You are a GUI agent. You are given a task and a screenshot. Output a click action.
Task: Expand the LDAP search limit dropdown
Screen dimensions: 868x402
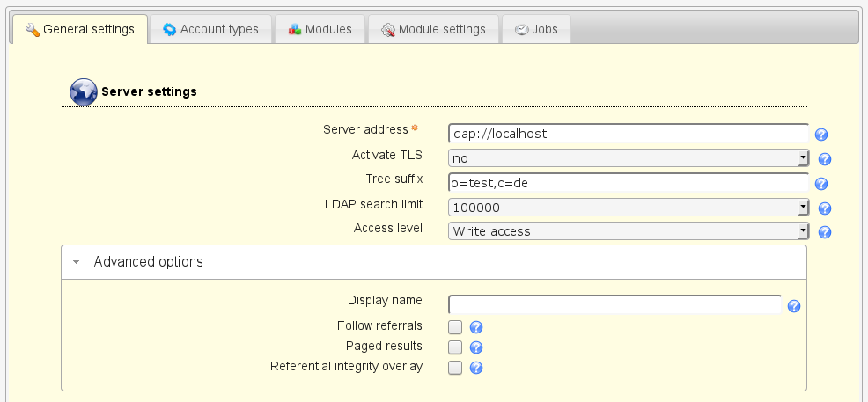tap(628, 207)
